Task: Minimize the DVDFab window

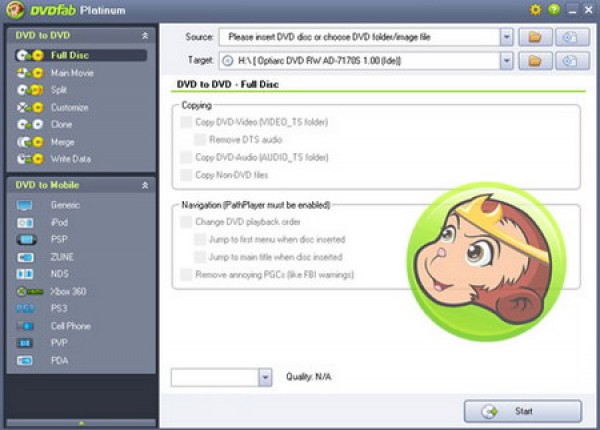Action: coord(572,10)
